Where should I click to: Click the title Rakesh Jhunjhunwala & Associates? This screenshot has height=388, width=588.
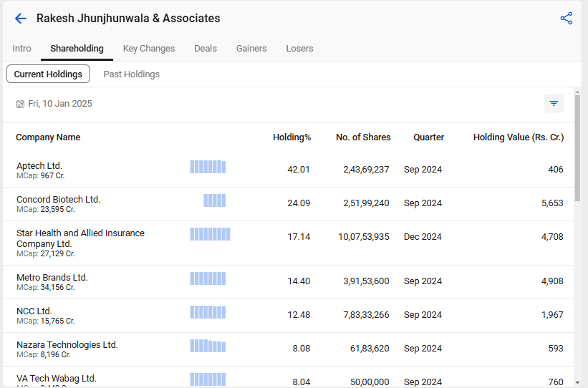pos(128,19)
